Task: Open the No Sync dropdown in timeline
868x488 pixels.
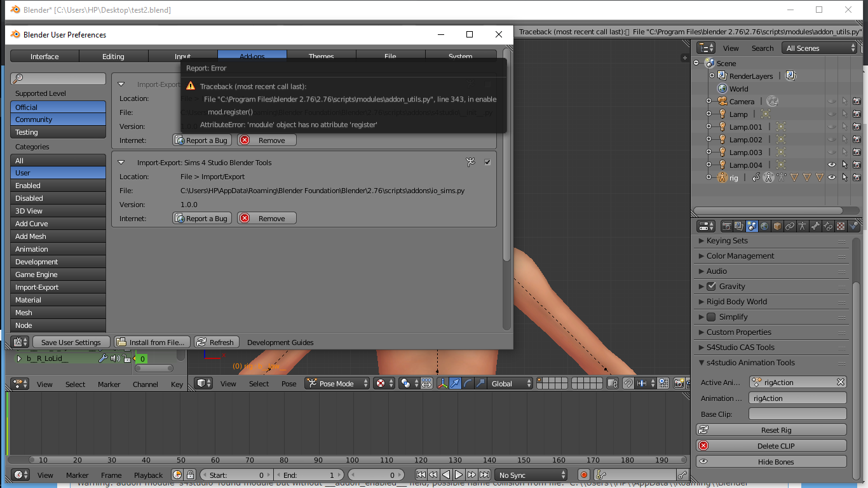Action: point(532,475)
